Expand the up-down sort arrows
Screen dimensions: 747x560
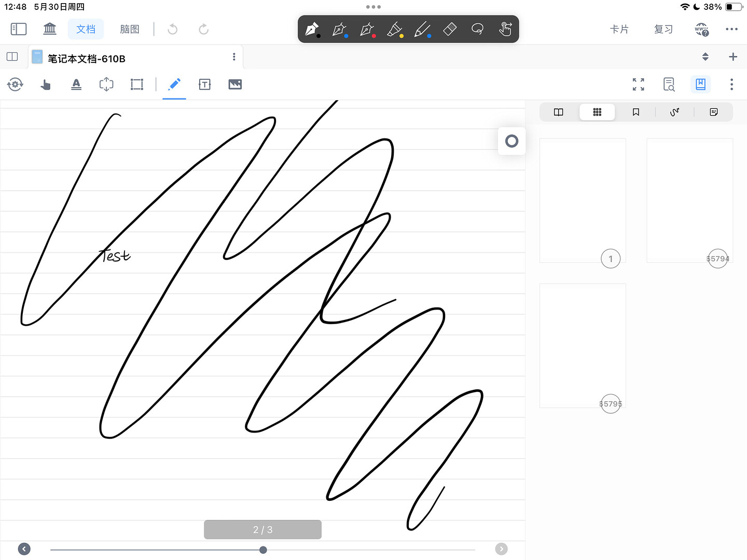coord(705,57)
